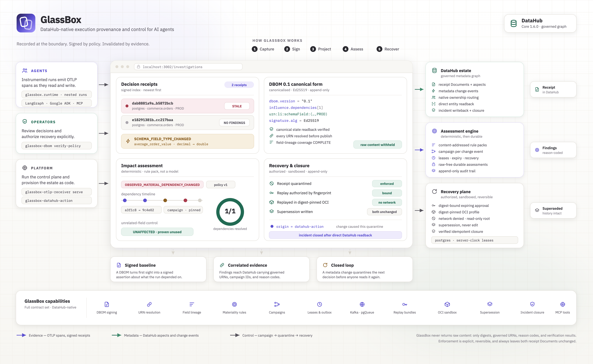The height and width of the screenshot is (364, 593).
Task: Open the Findings reason-coded card
Action: pyautogui.click(x=553, y=150)
